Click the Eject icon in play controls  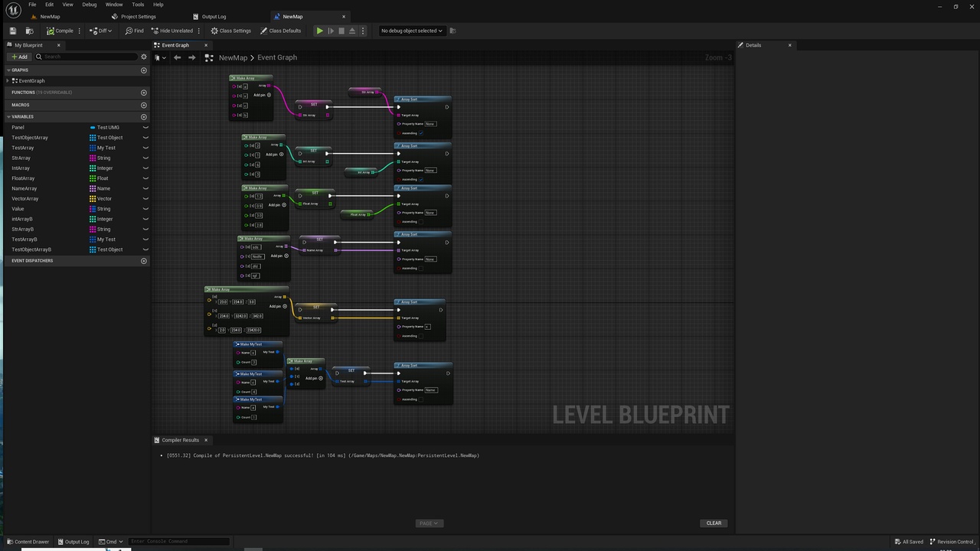pyautogui.click(x=352, y=31)
